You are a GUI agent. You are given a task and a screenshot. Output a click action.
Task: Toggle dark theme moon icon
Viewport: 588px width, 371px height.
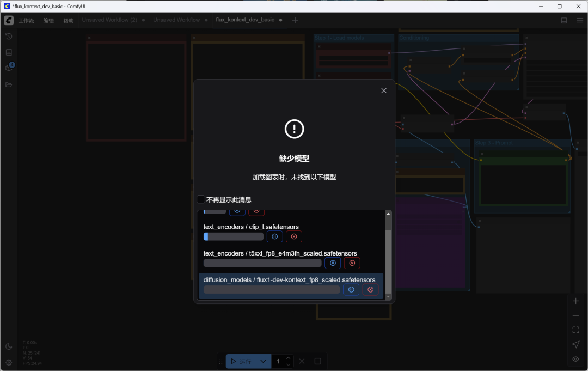tap(9, 346)
